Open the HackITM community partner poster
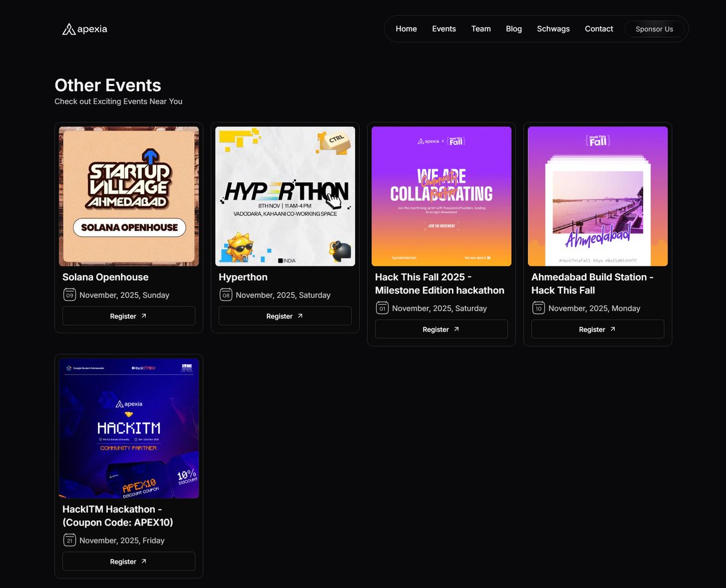 [129, 428]
